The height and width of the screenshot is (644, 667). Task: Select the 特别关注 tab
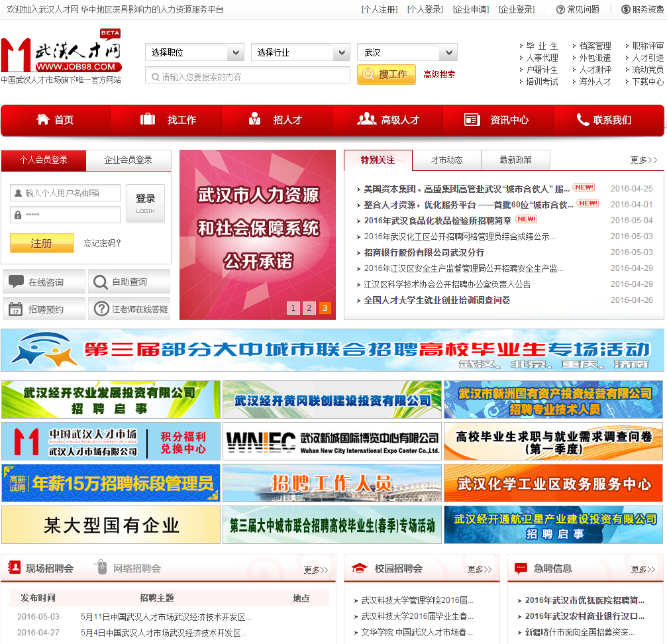pos(378,160)
